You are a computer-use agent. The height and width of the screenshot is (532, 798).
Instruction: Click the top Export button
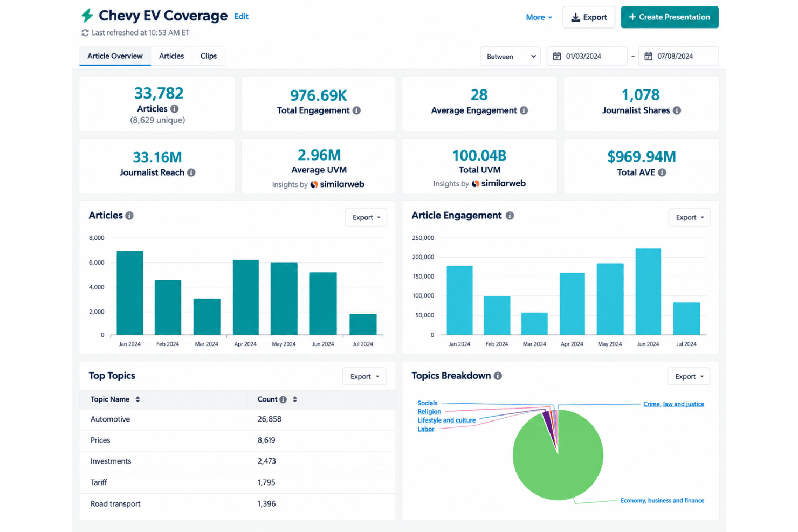(x=589, y=17)
